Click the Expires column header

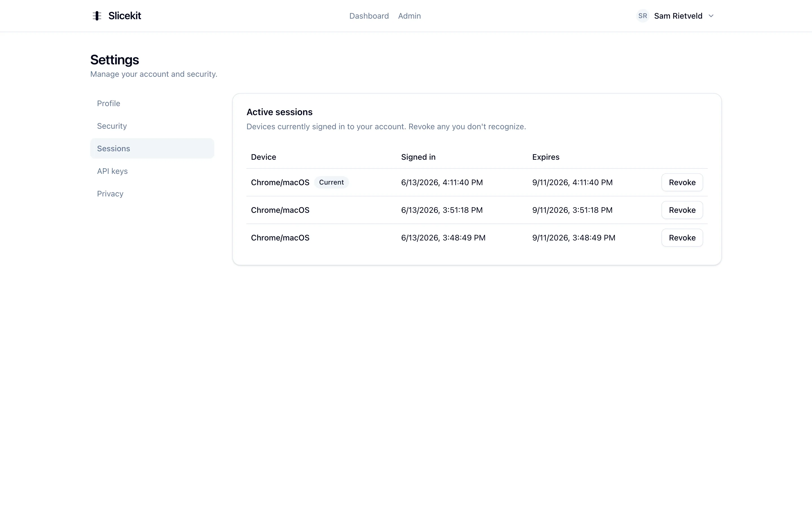point(546,157)
